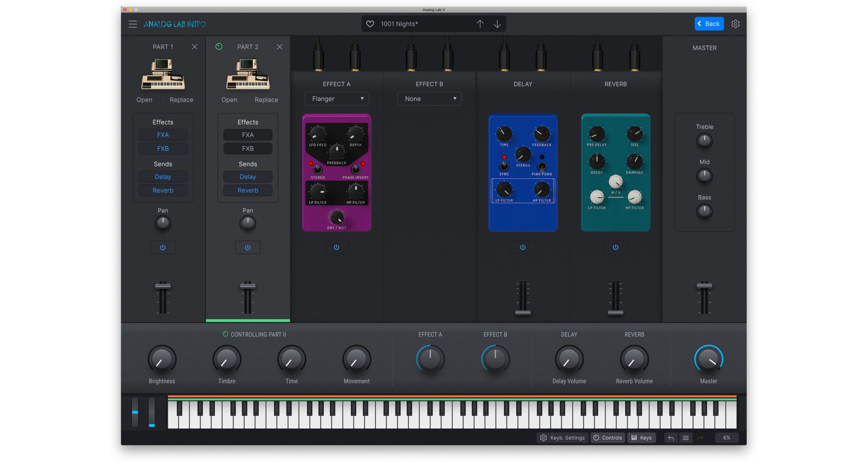Image resolution: width=868 pixels, height=462 pixels.
Task: Click Replace under Part 2
Action: [266, 100]
